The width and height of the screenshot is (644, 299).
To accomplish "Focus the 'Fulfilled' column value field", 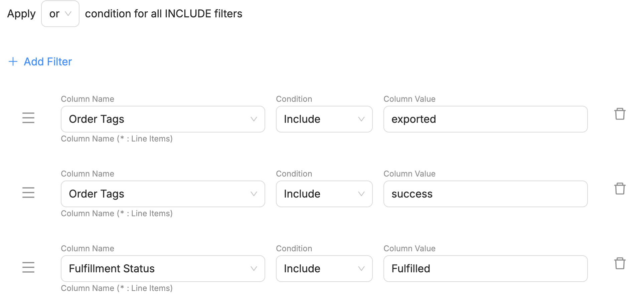I will 486,269.
